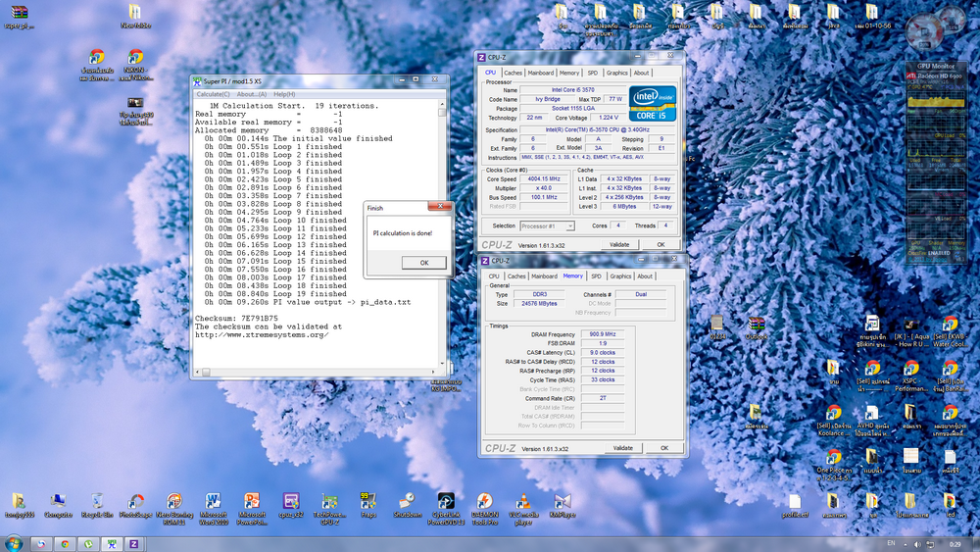Click the taskbar clock showing 0:29

click(x=955, y=543)
